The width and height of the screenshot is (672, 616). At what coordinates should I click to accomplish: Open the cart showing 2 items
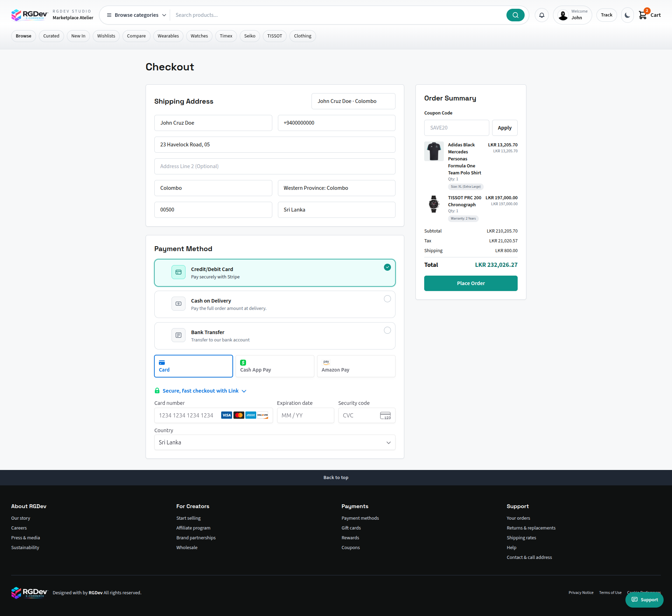click(649, 15)
